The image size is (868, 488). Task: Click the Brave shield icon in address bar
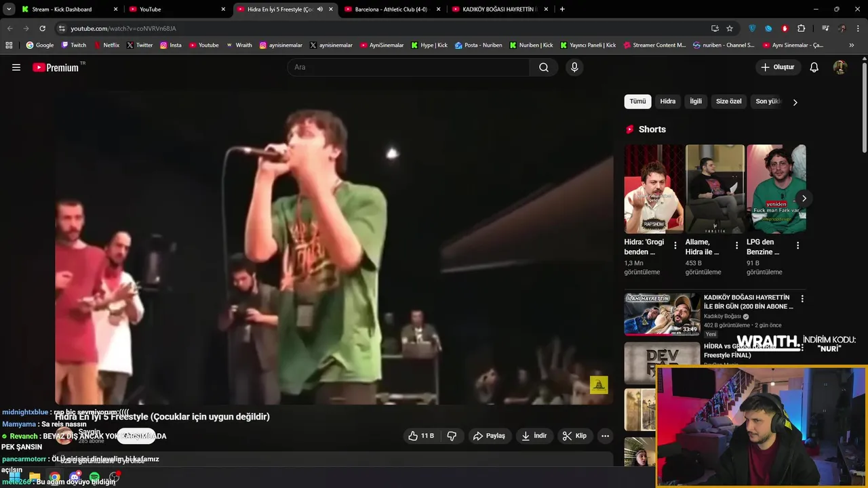[x=752, y=28]
